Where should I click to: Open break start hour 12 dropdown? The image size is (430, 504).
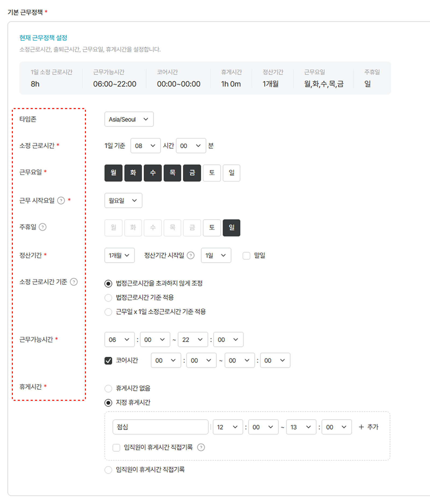tap(228, 427)
